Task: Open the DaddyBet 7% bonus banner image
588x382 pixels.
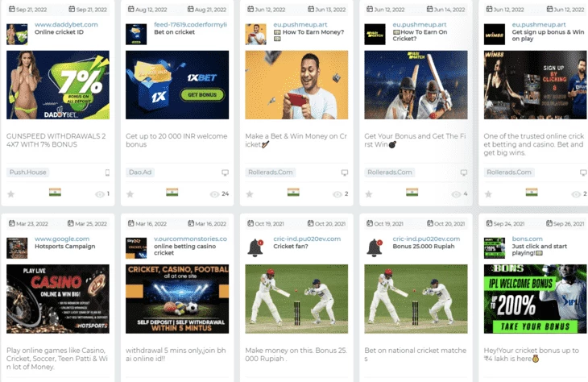Action: [x=58, y=85]
